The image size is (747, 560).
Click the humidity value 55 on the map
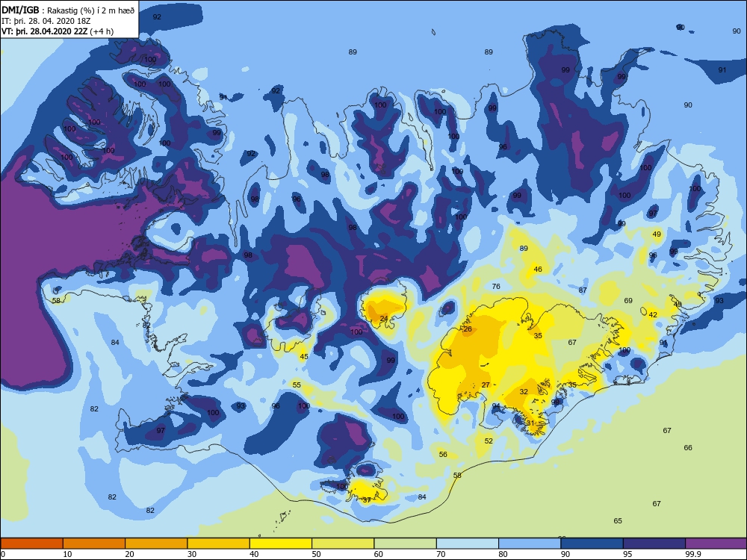(x=297, y=385)
